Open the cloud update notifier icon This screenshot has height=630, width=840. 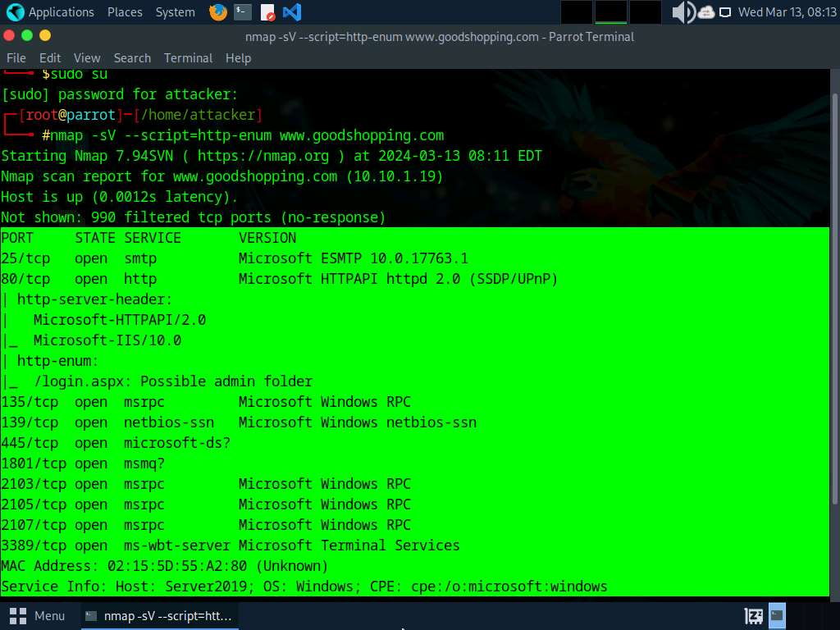click(x=705, y=12)
